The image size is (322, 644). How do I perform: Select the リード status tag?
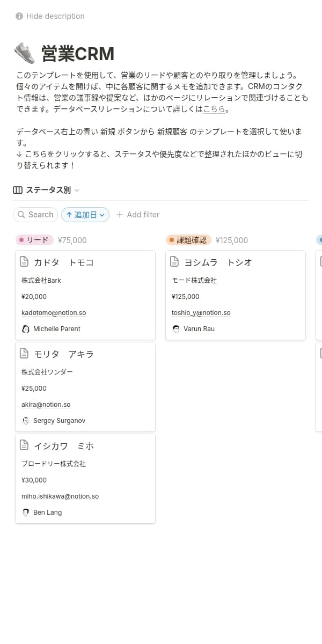click(x=35, y=240)
